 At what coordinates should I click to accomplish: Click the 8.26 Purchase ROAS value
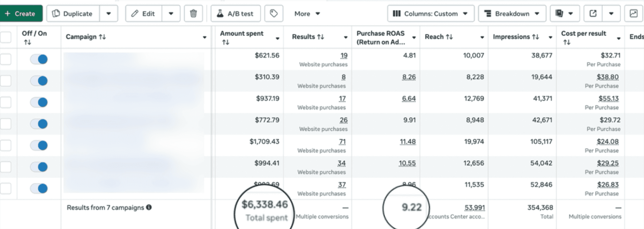[x=409, y=77]
